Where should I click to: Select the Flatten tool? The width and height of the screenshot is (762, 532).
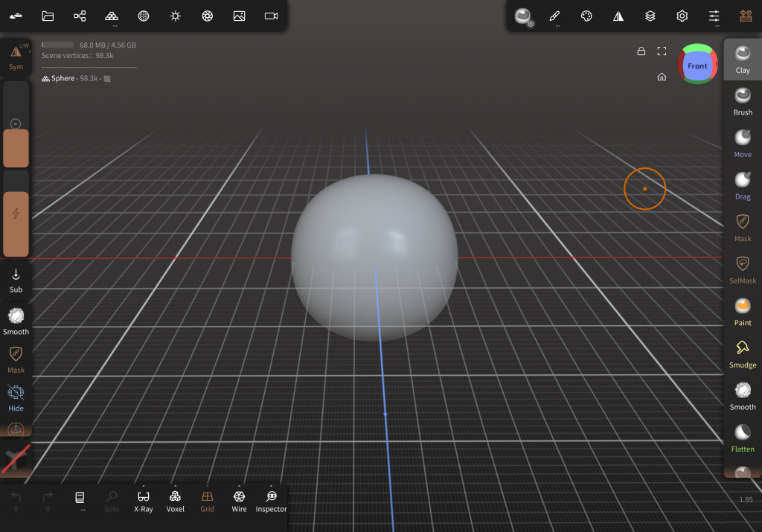743,439
